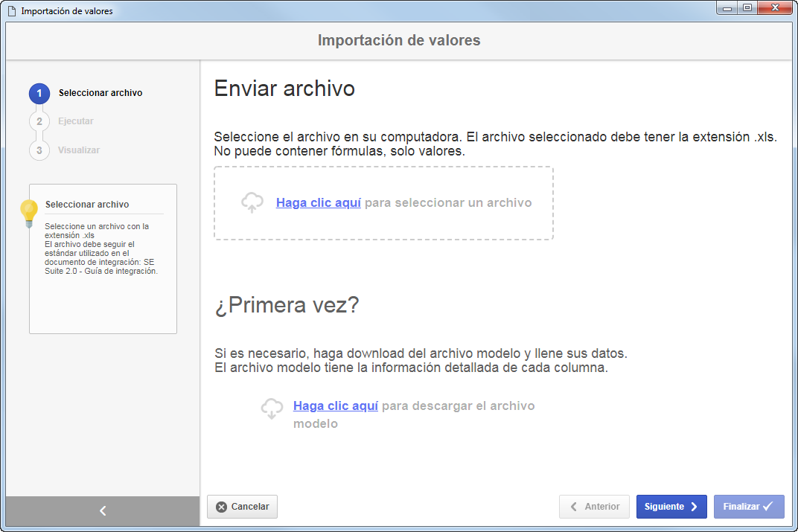This screenshot has width=798, height=532.
Task: Click the 'Seleccionar archivo' tip box title
Action: pyautogui.click(x=87, y=205)
